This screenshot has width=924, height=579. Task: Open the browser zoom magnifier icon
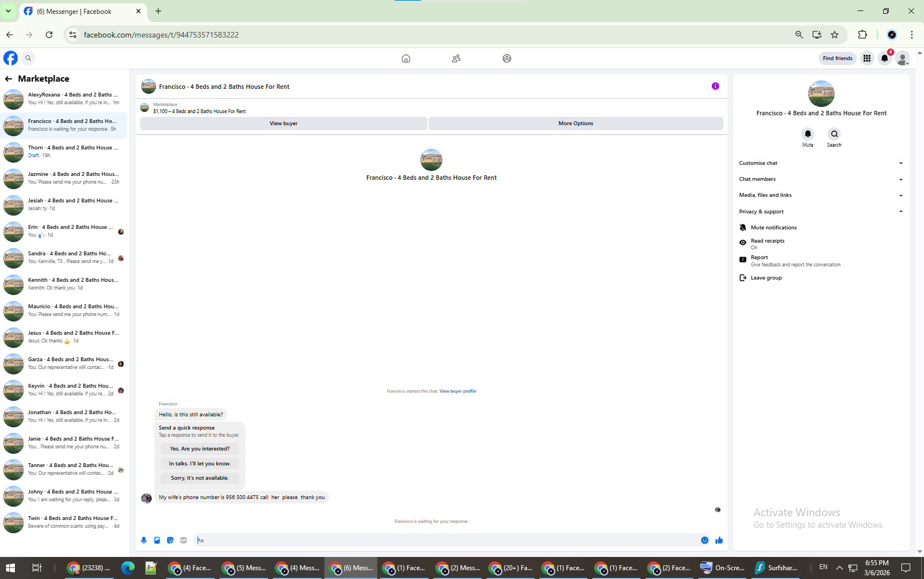[799, 35]
